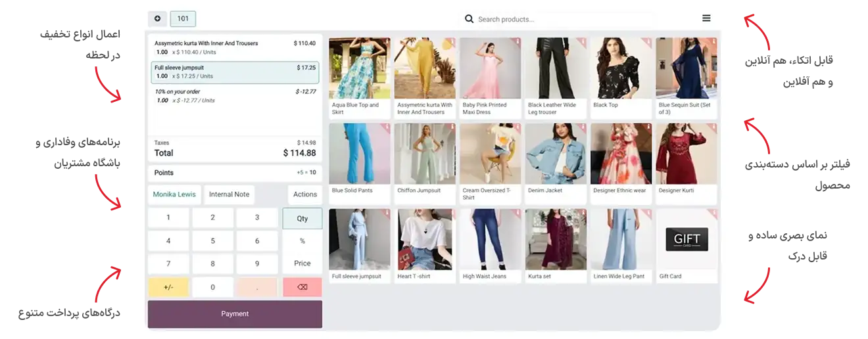Click the Monika Lewis customer button
The width and height of the screenshot is (868, 339).
point(174,194)
